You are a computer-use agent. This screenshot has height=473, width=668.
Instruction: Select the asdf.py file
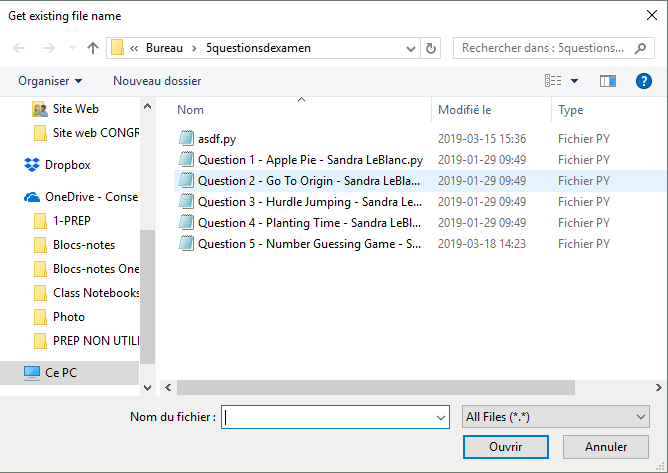click(217, 139)
